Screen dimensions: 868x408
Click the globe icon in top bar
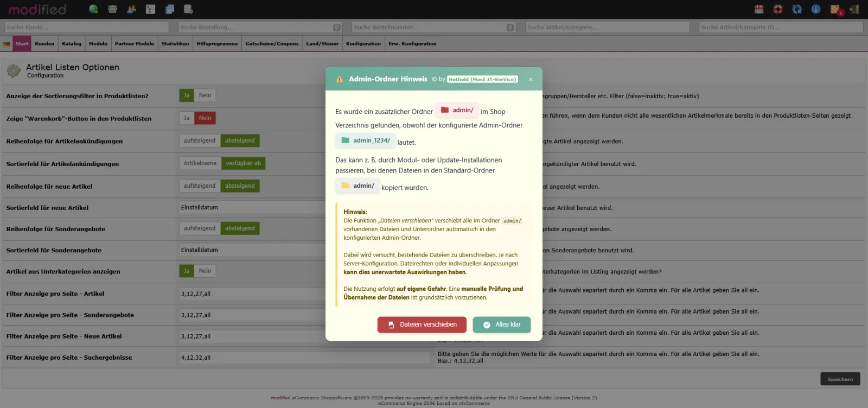(93, 9)
